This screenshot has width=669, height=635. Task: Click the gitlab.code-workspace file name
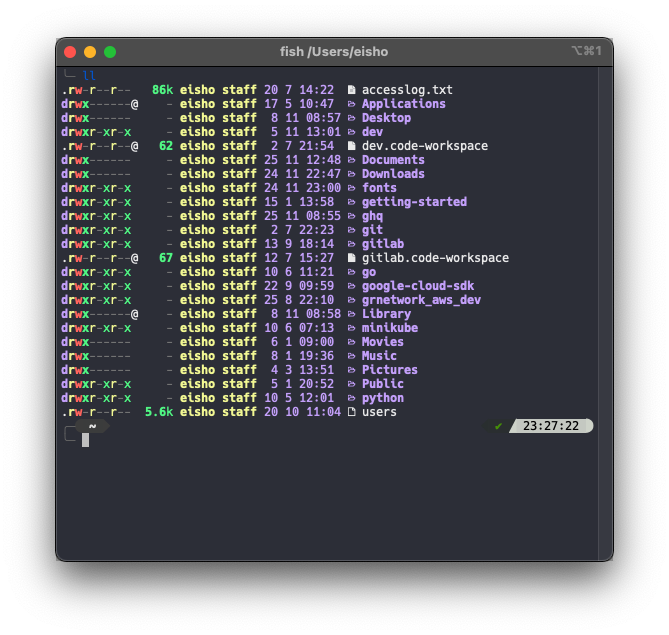pyautogui.click(x=435, y=258)
